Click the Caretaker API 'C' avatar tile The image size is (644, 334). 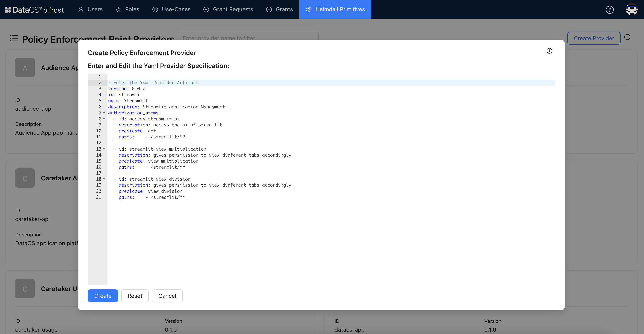coord(25,178)
